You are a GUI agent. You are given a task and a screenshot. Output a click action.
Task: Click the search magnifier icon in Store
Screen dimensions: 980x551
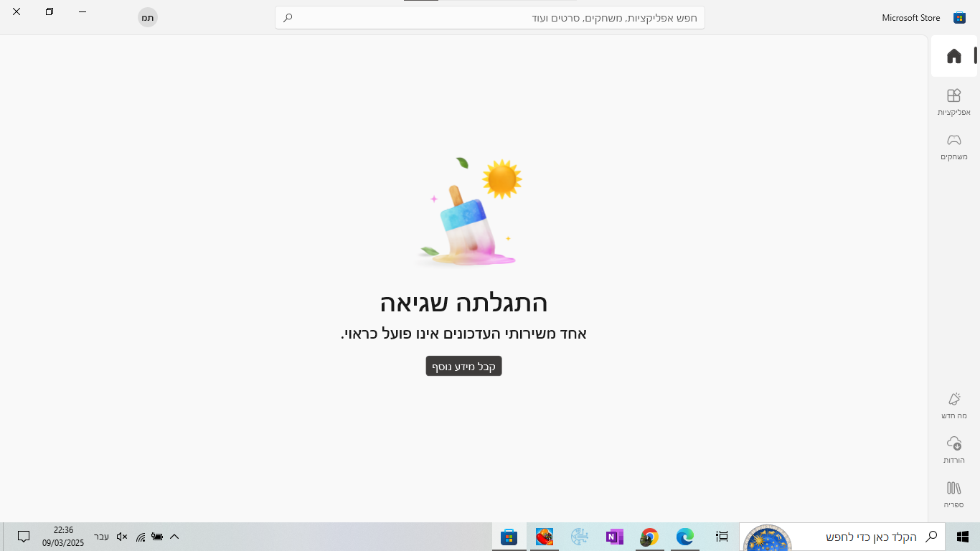click(x=288, y=18)
